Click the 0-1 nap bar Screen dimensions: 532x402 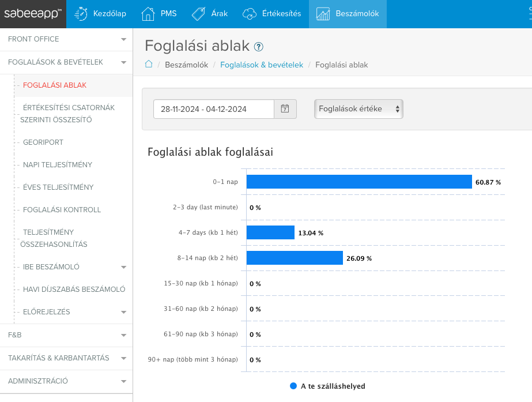click(x=359, y=182)
